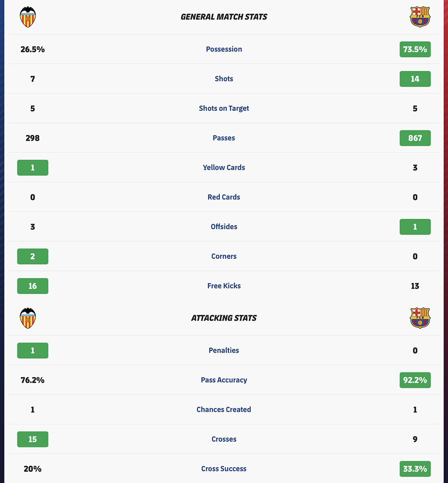Click Valencia crest beside Attacking Stats heading

point(28,318)
